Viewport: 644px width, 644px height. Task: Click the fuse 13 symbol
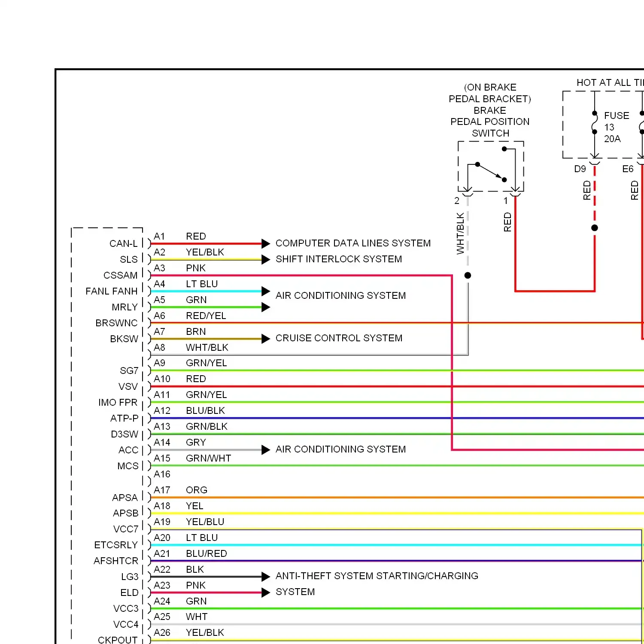tap(595, 123)
